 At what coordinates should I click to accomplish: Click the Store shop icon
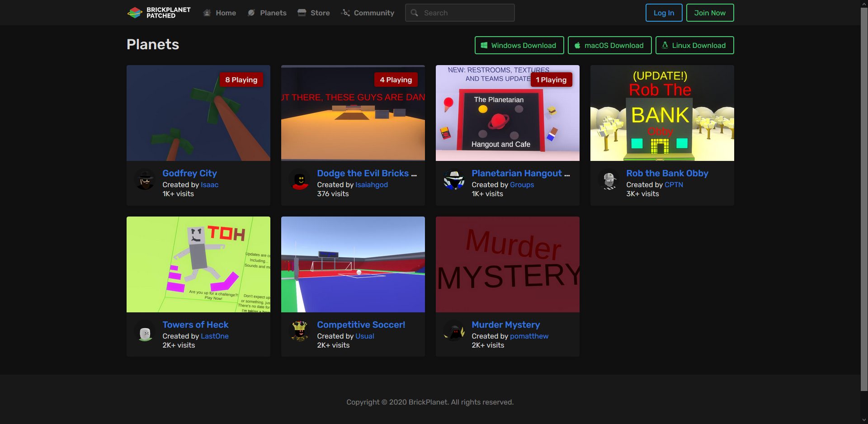tap(302, 13)
